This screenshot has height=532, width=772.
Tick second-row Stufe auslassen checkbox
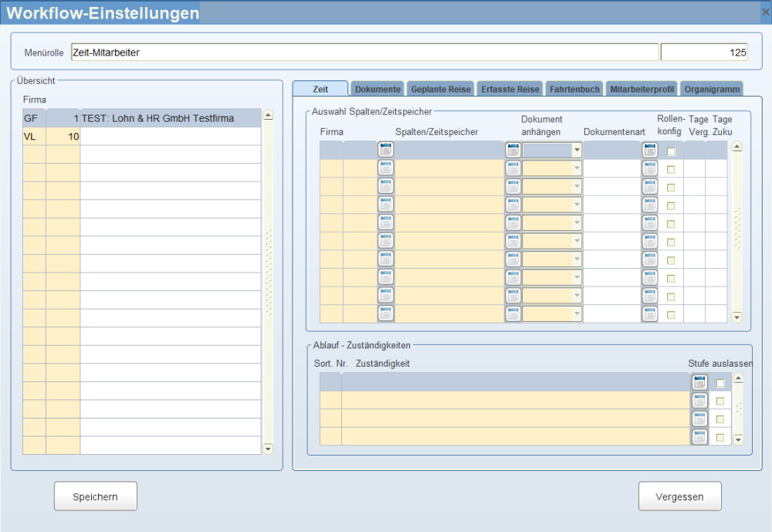pyautogui.click(x=720, y=401)
